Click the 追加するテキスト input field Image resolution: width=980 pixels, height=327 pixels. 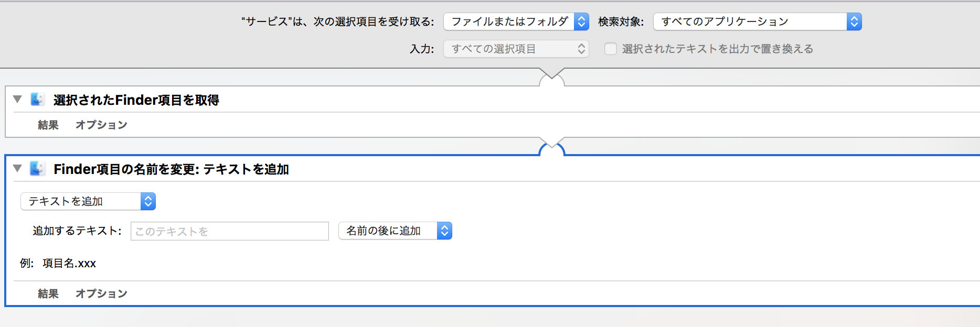[229, 231]
